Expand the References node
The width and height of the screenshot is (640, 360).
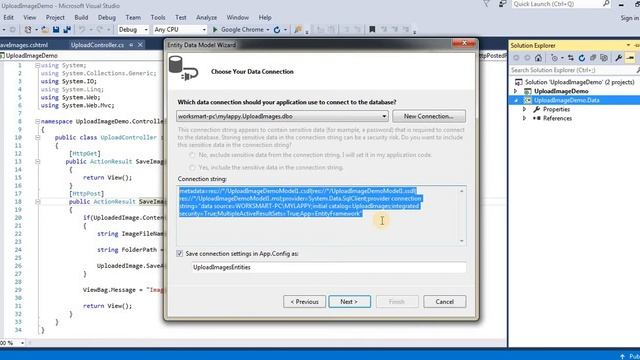coord(524,118)
